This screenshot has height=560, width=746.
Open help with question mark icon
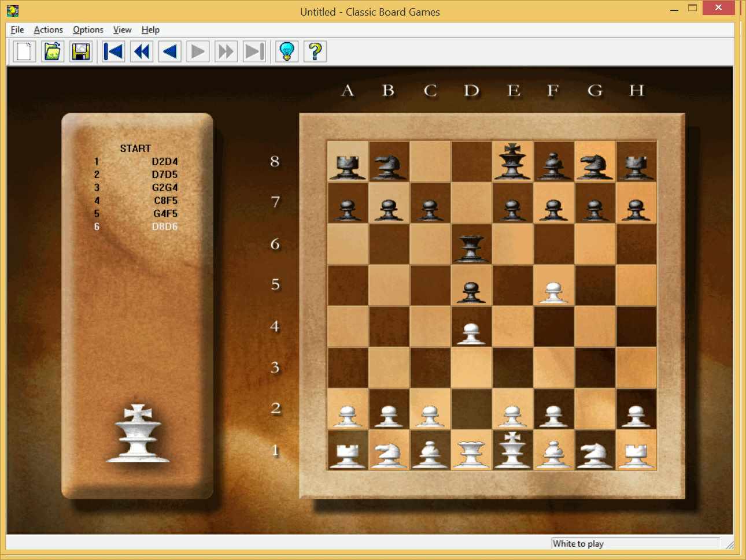tap(315, 52)
